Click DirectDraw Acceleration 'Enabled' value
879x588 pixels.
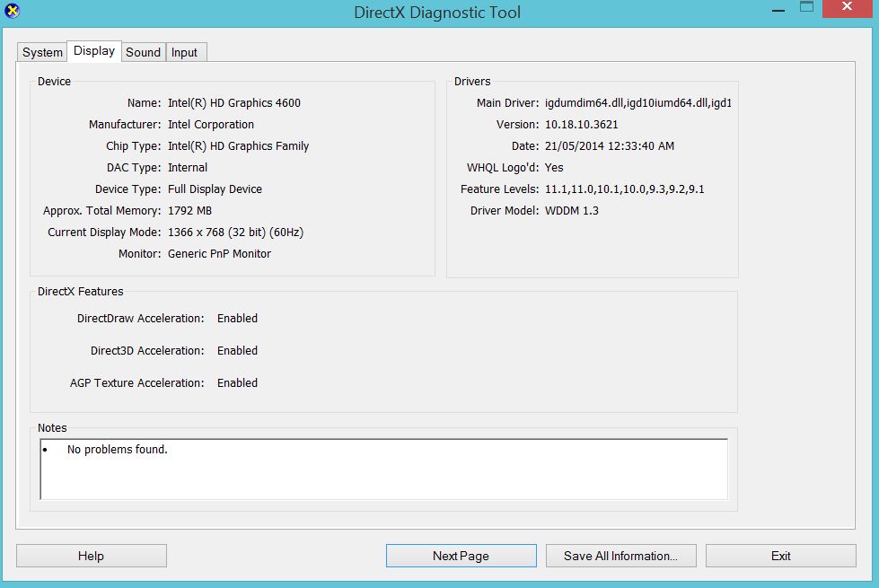237,319
